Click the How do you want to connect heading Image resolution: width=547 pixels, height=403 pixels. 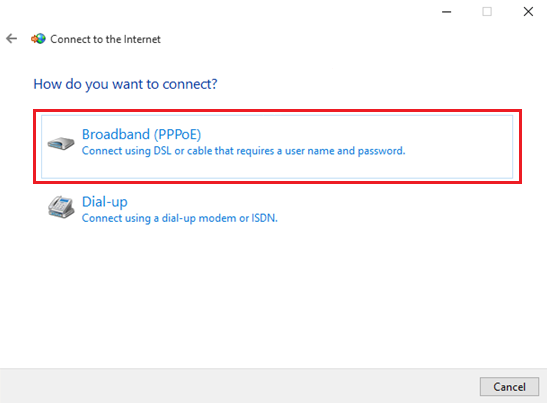point(125,84)
